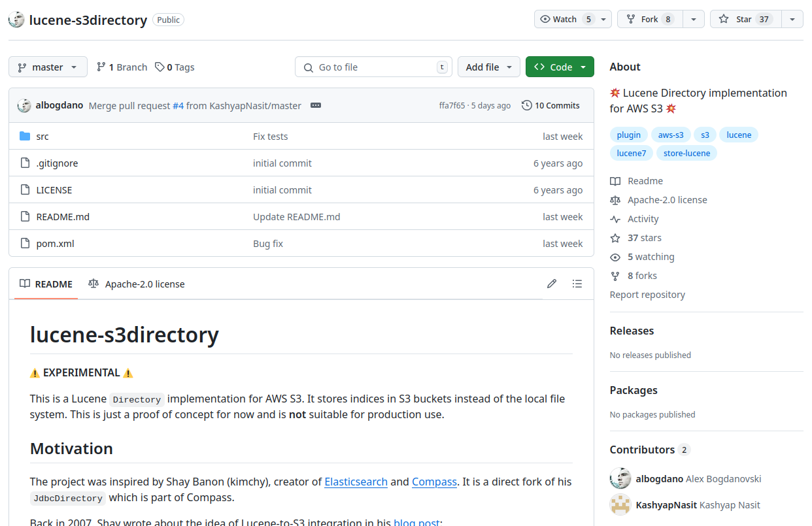812x526 pixels.
Task: Switch to the README tab
Action: (x=46, y=284)
